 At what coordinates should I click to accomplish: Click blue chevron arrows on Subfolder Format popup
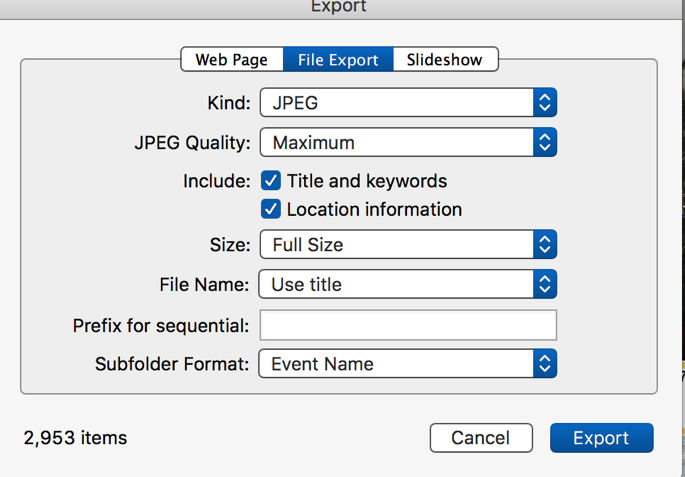coord(544,364)
